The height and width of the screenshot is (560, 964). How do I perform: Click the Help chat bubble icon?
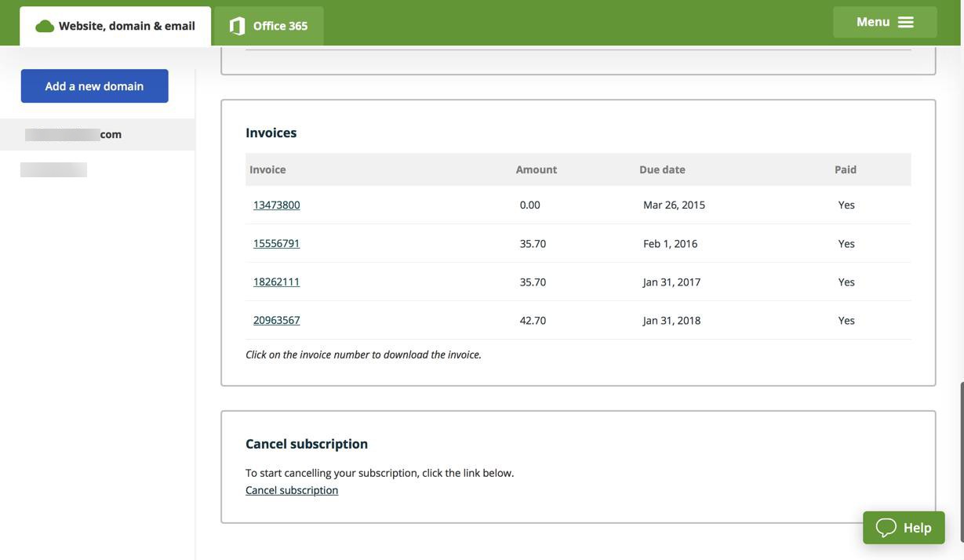(886, 528)
